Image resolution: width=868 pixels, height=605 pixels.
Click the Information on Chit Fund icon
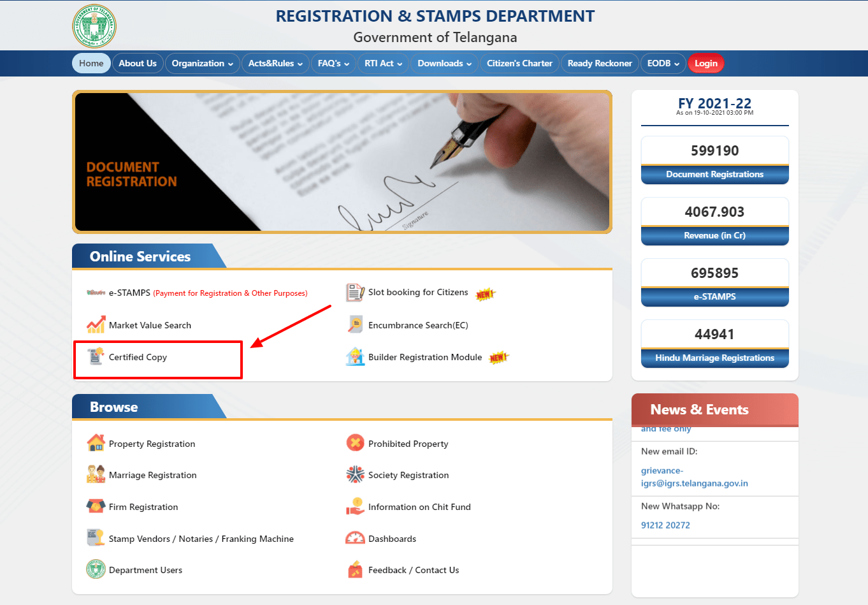point(355,506)
